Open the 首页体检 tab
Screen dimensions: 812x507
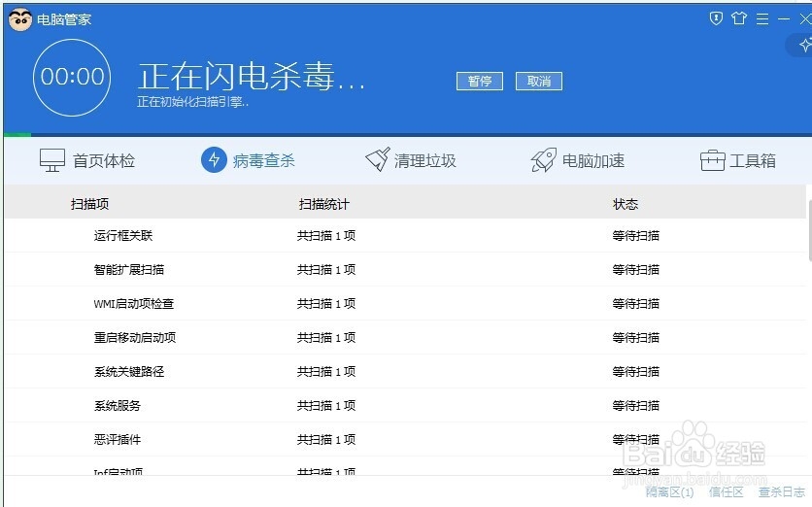click(x=87, y=160)
